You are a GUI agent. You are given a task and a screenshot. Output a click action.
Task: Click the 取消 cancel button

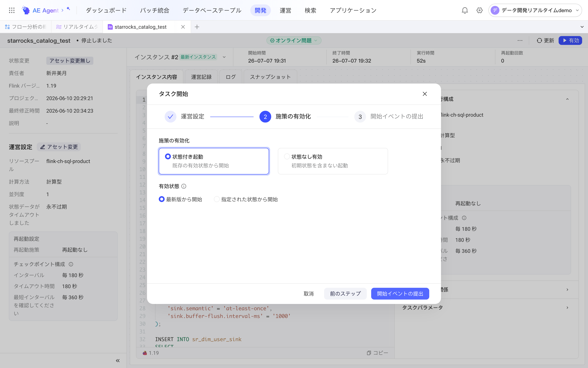click(x=309, y=293)
